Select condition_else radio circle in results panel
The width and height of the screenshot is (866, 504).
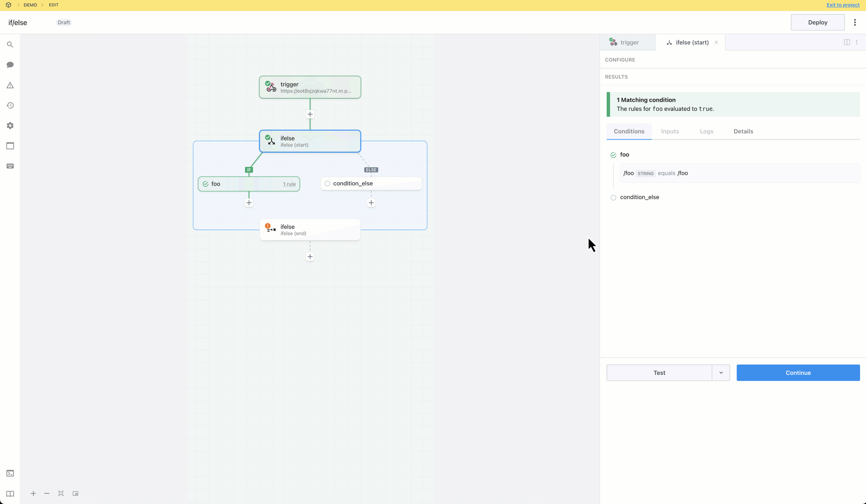tap(613, 198)
